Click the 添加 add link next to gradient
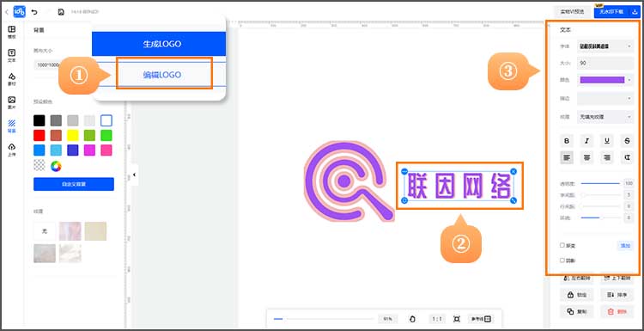Viewport: 644px width, 331px height. (x=625, y=246)
